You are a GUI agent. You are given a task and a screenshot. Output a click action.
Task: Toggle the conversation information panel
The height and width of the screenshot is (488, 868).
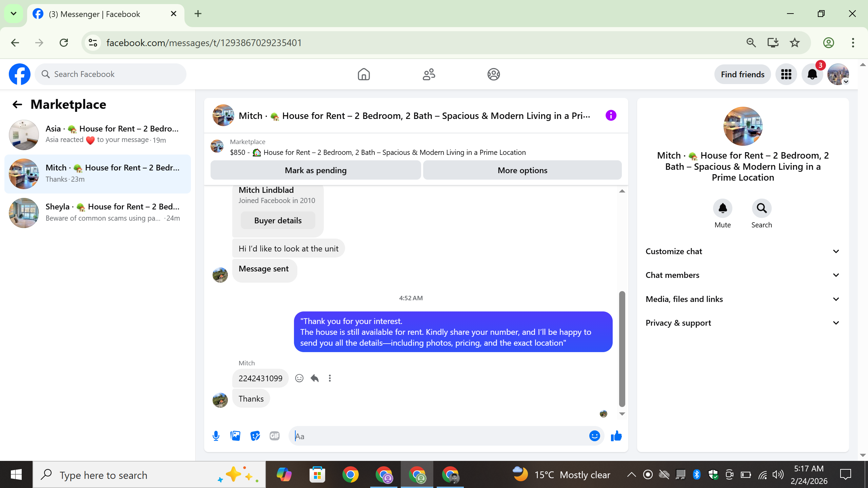611,116
